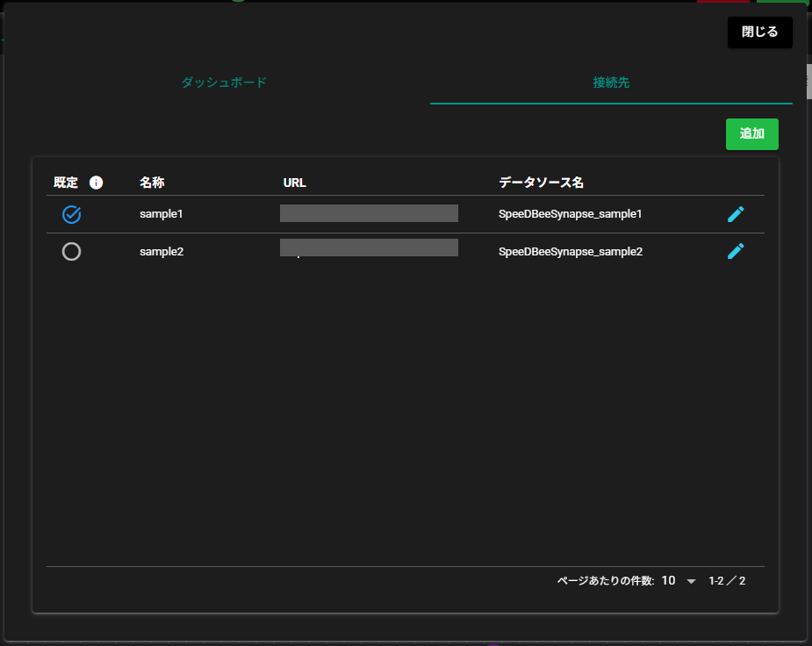Click the info icon beside 既定
This screenshot has width=812, height=646.
(97, 183)
